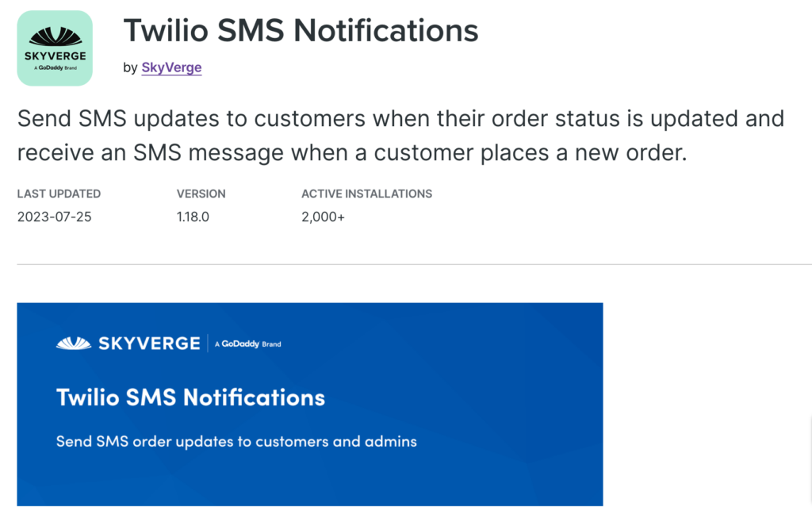Click the SkyVerge wings logo in the banner
Viewport: 812px width, 526px height.
pos(75,344)
